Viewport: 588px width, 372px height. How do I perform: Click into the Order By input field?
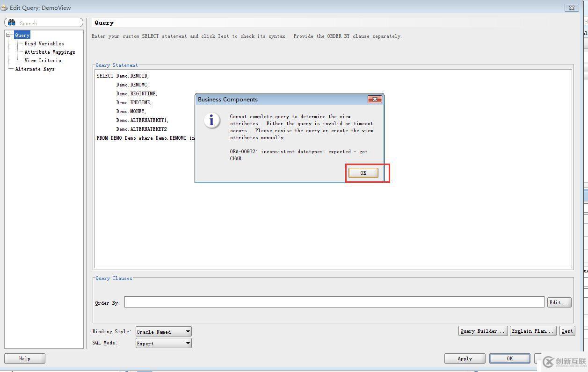tap(334, 302)
